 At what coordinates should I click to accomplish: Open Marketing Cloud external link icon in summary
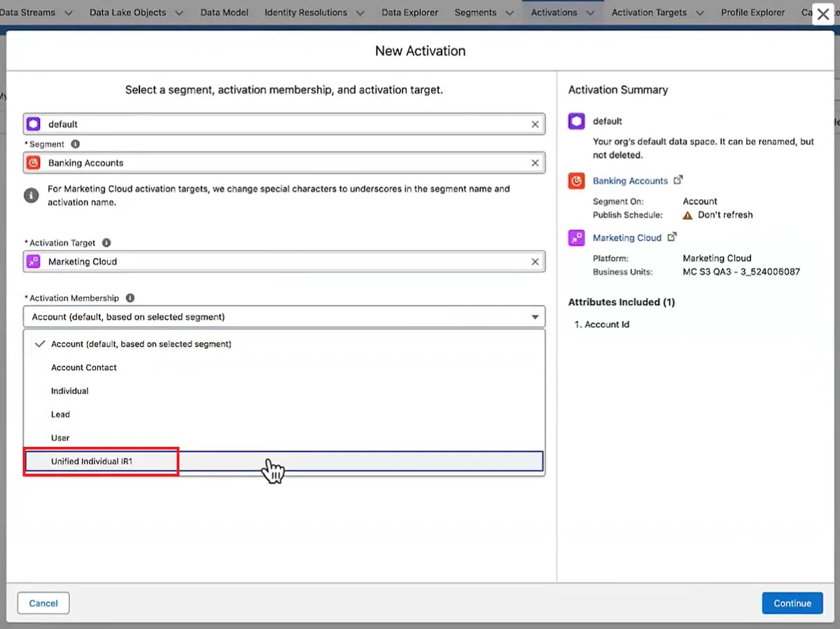pos(672,237)
